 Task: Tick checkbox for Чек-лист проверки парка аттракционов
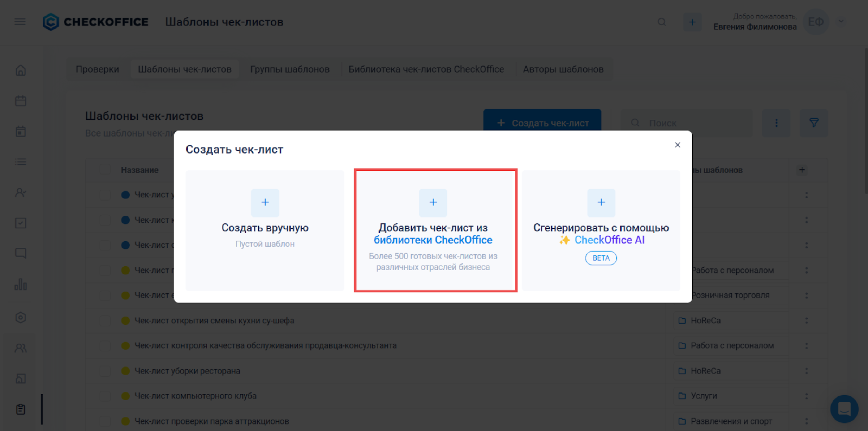pos(105,421)
